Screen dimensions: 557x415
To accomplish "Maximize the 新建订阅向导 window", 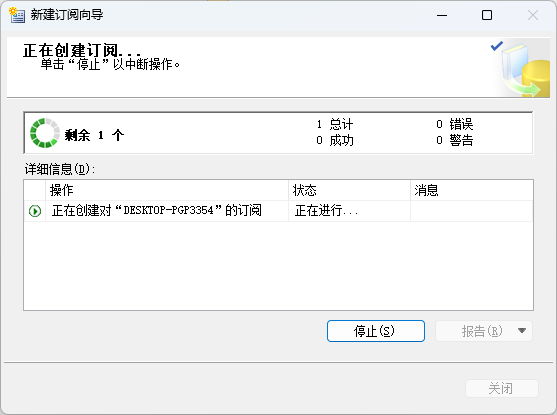I will click(x=487, y=15).
